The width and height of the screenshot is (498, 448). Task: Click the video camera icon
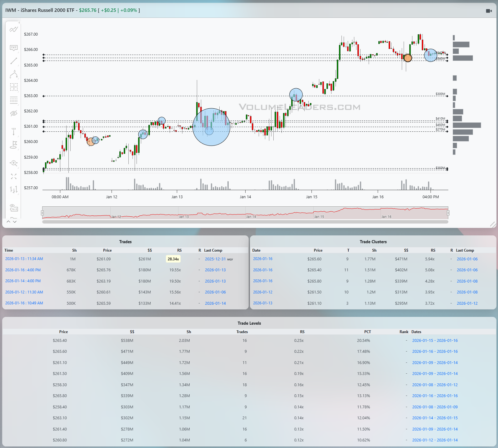coord(489,11)
